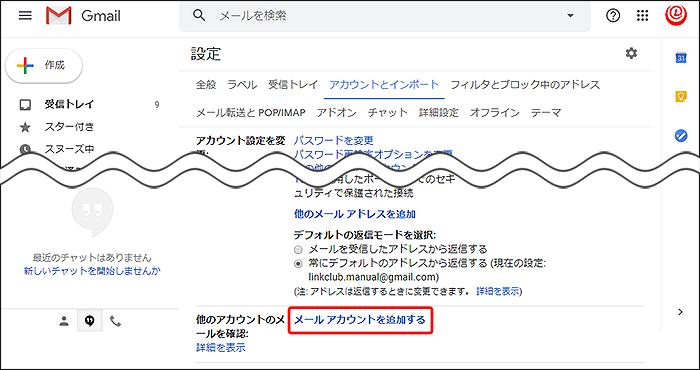The width and height of the screenshot is (700, 370).
Task: Show contacts person icon in chat bar
Action: pyautogui.click(x=64, y=321)
